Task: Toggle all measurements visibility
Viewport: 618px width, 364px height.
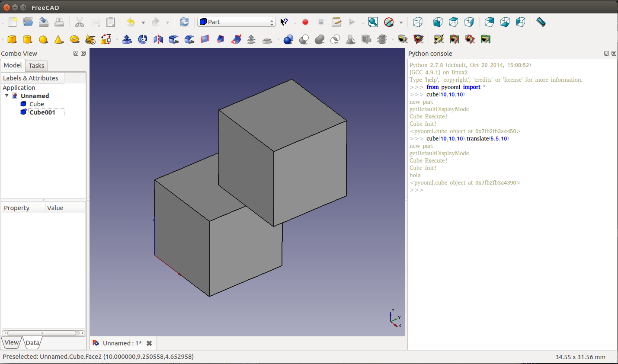Action: tap(454, 39)
